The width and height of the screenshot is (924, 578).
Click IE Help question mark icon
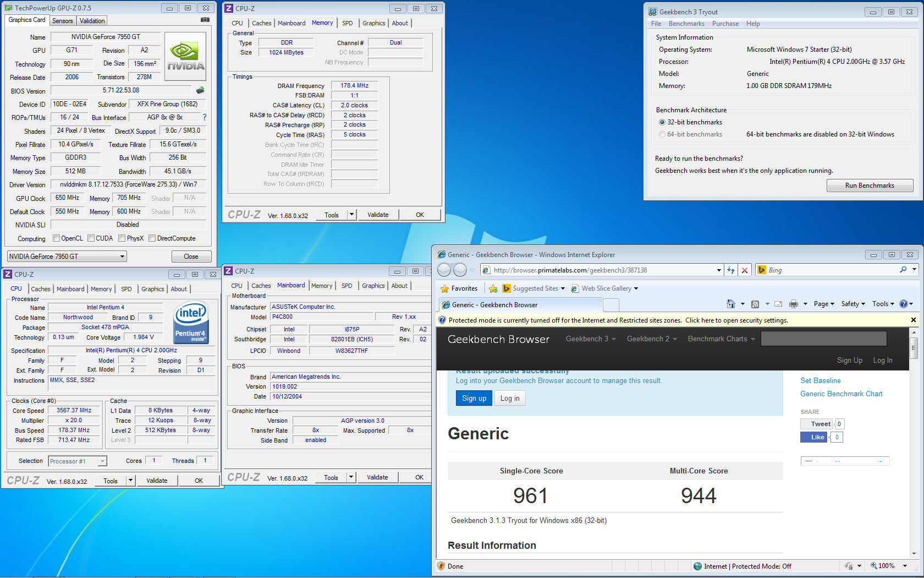(903, 304)
